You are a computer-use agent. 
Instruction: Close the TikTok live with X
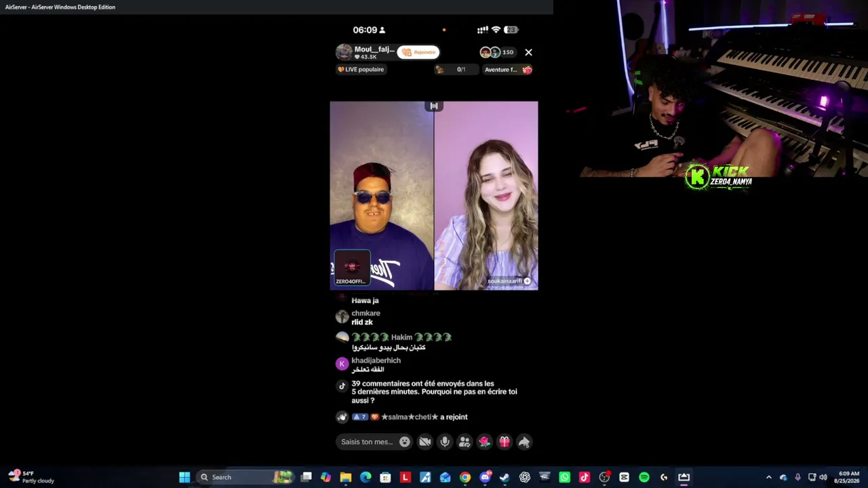pyautogui.click(x=528, y=52)
